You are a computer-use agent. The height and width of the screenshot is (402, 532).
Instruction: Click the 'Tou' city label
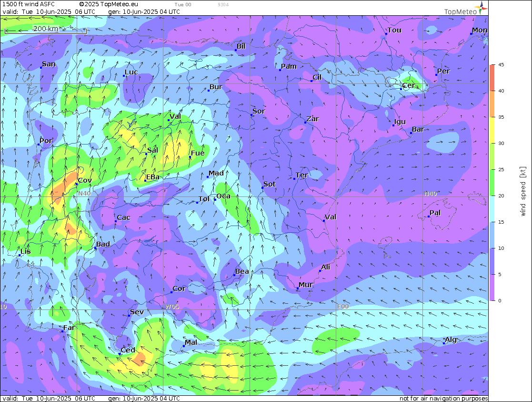point(394,30)
